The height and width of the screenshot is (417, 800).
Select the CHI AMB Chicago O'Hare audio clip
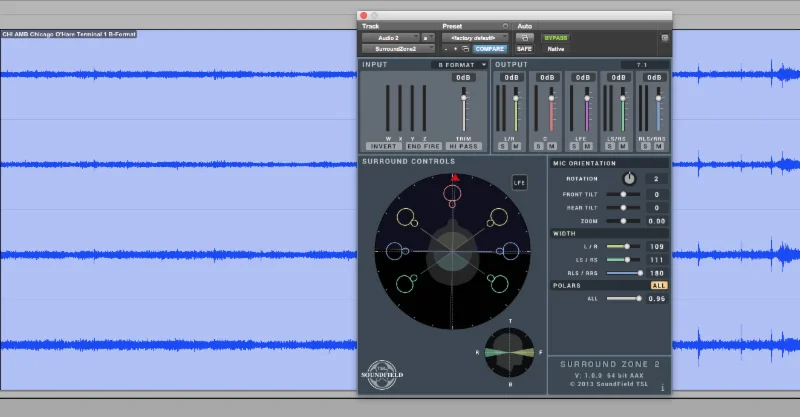tap(69, 34)
